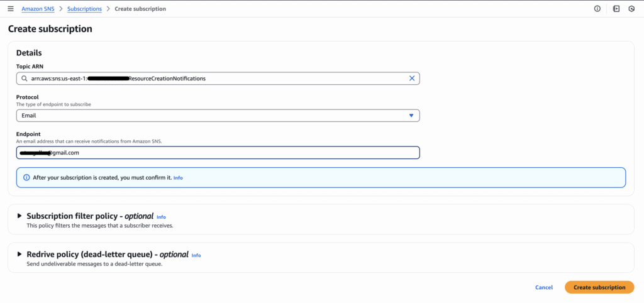Click the info circle icon in top bar
The height and width of the screenshot is (303, 644).
point(597,9)
